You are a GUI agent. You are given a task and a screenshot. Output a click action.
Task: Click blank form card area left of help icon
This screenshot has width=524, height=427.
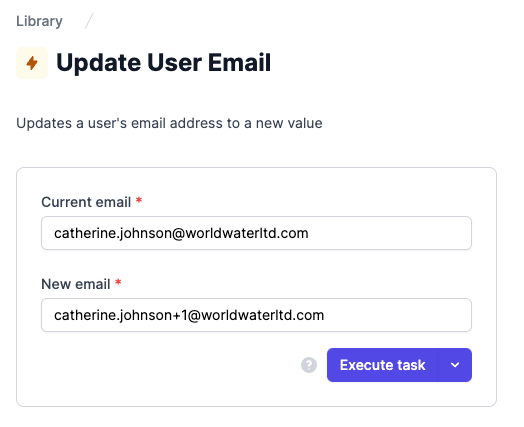coord(167,365)
